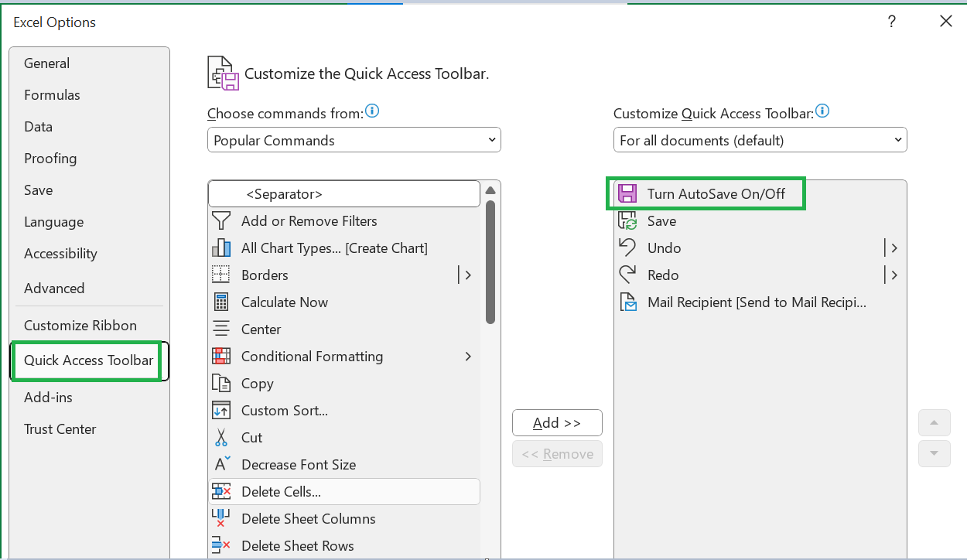Image resolution: width=967 pixels, height=560 pixels.
Task: Expand the Conditional Formatting submenu arrow
Action: click(x=468, y=357)
